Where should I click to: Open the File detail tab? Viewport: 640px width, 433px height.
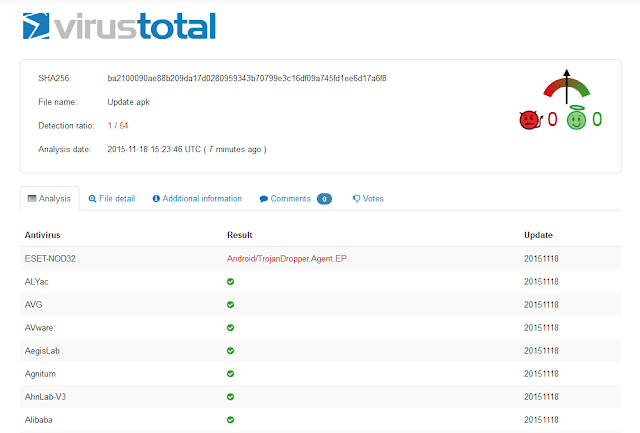[x=112, y=199]
